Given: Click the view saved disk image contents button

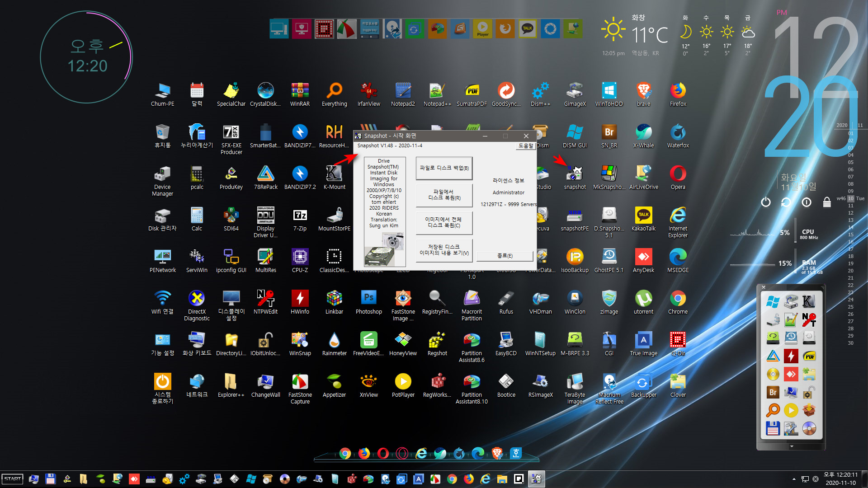Looking at the screenshot, I should (444, 250).
